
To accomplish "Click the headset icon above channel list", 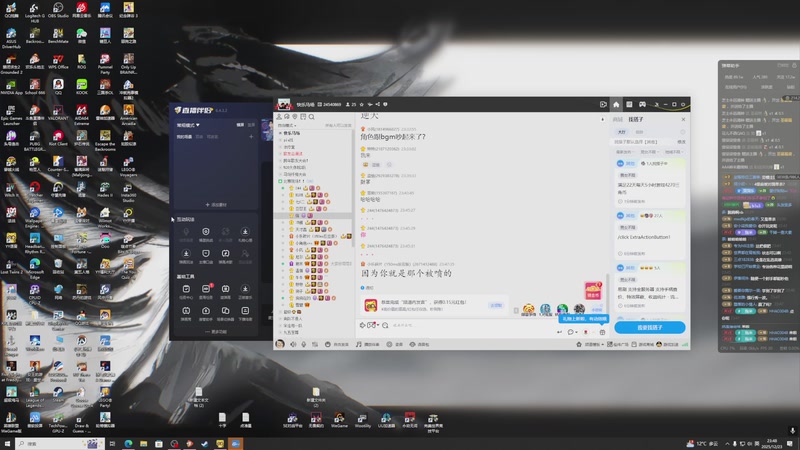I will (287, 117).
